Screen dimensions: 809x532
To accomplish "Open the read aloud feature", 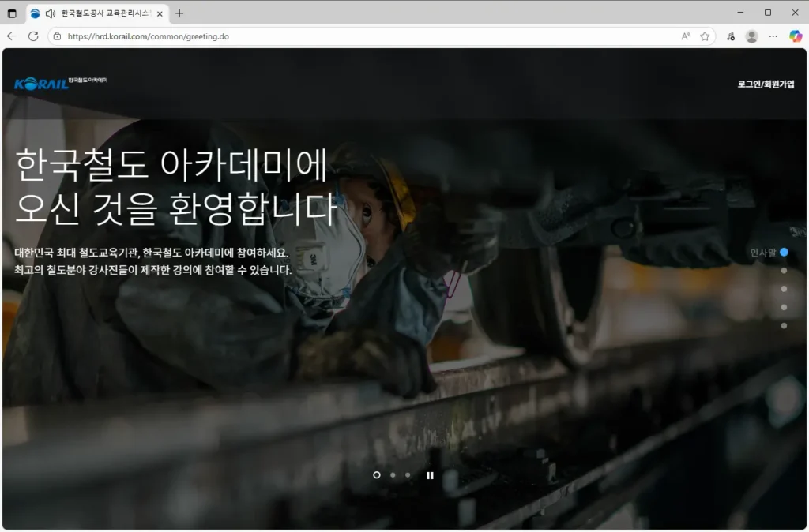I will 684,36.
